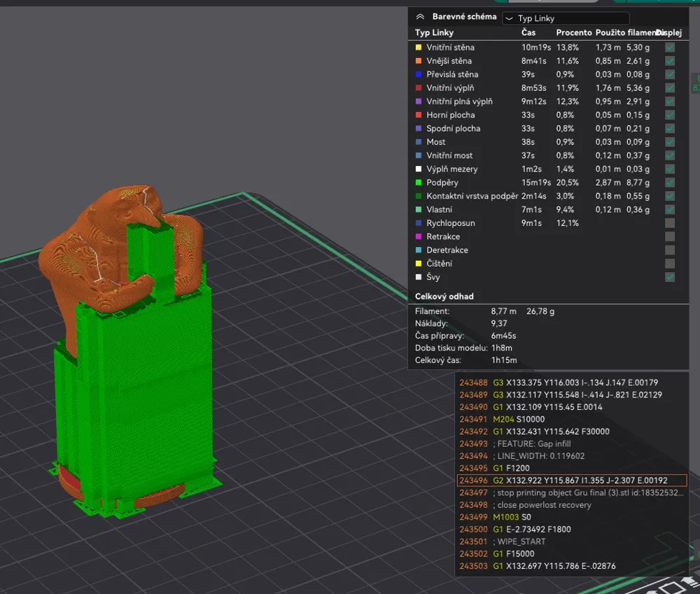700x594 pixels.
Task: Click the blue Převislá stěna color swatch
Action: tap(419, 75)
